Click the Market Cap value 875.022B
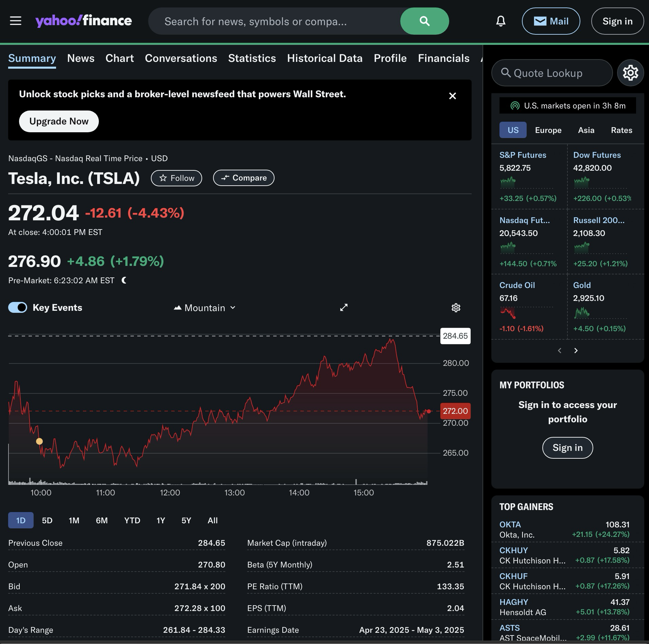 [x=445, y=543]
